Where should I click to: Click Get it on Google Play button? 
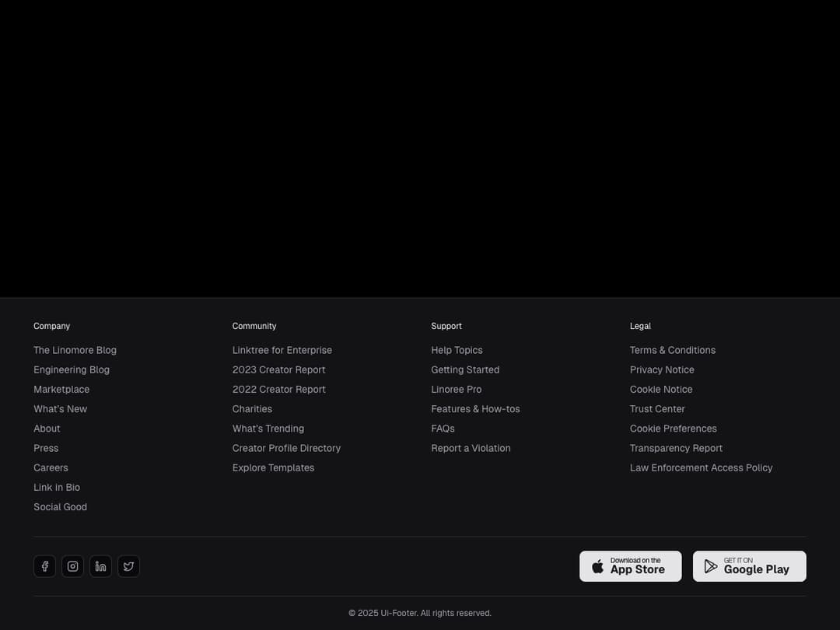(x=750, y=566)
